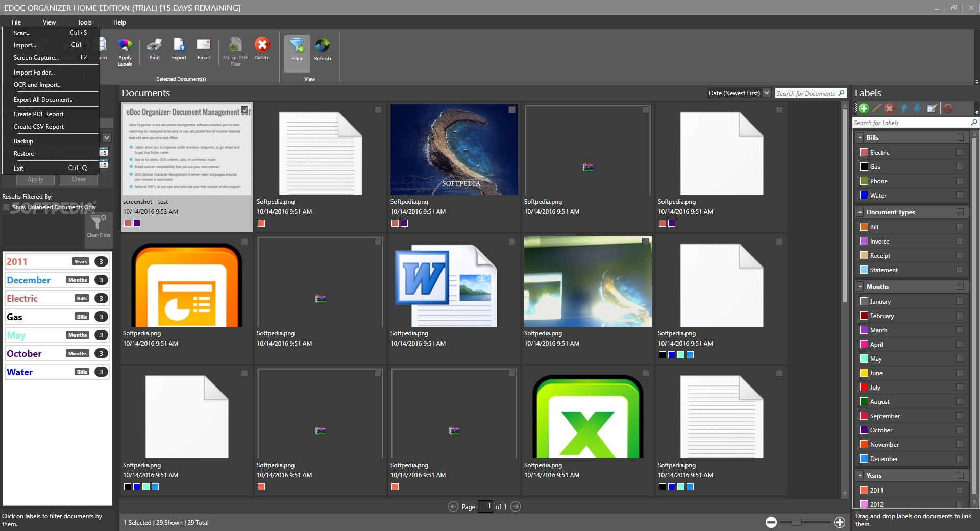Open the Tools menu
This screenshot has height=531, width=980.
click(x=84, y=22)
